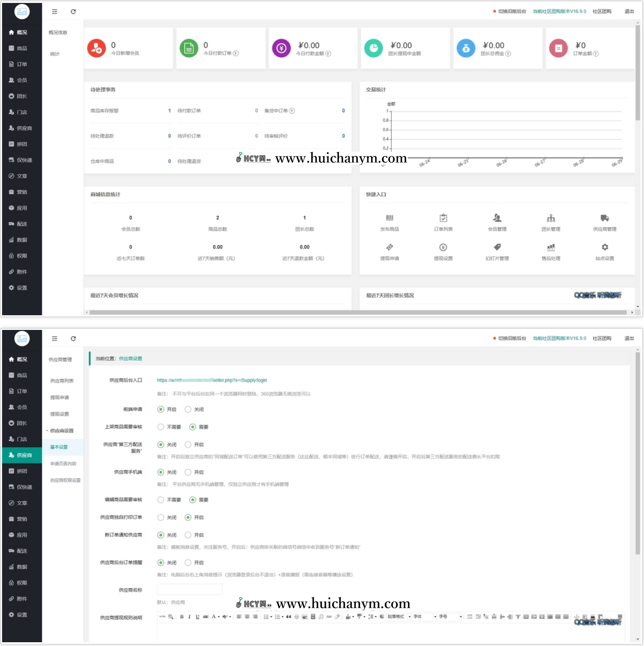This screenshot has width=644, height=646.
Task: Open the 段落格式 dropdown in the editor
Action: (399, 617)
